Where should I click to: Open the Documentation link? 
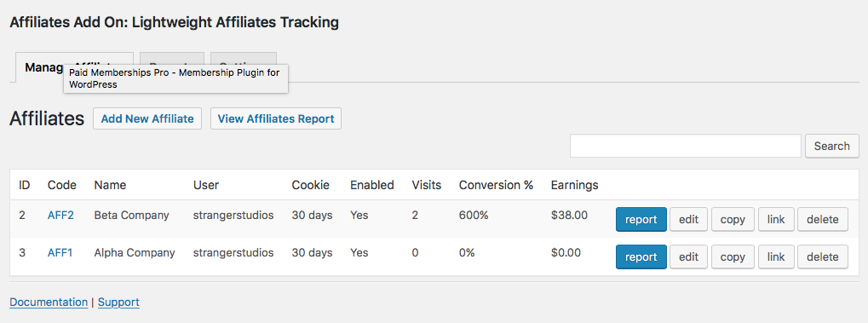tap(49, 302)
